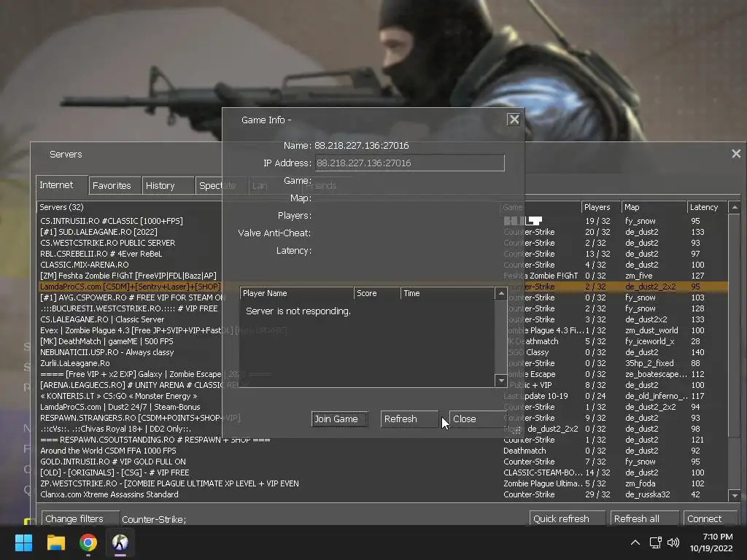Click Refresh in Game Info dialog
The image size is (747, 560).
(410, 419)
